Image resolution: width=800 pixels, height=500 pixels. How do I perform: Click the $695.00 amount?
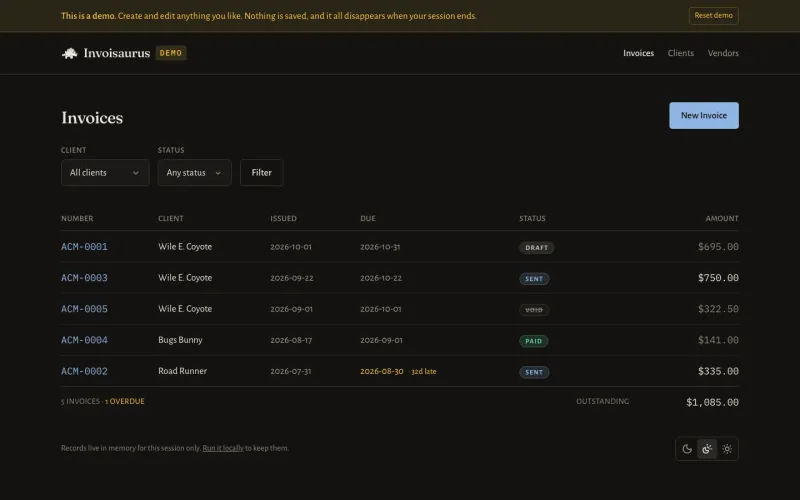click(x=718, y=247)
